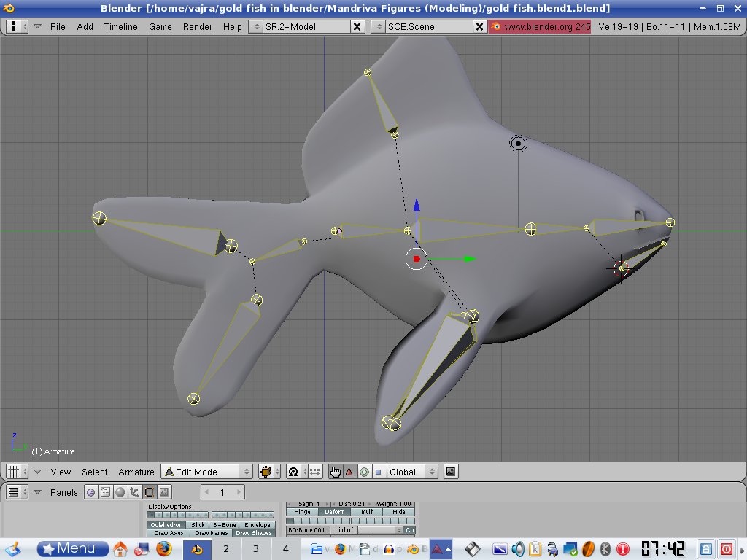
Task: Delete the SR:2-Model screen with X
Action: [357, 26]
